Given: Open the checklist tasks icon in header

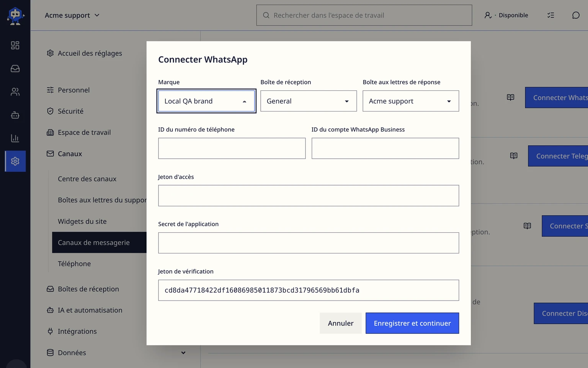Looking at the screenshot, I should 550,15.
